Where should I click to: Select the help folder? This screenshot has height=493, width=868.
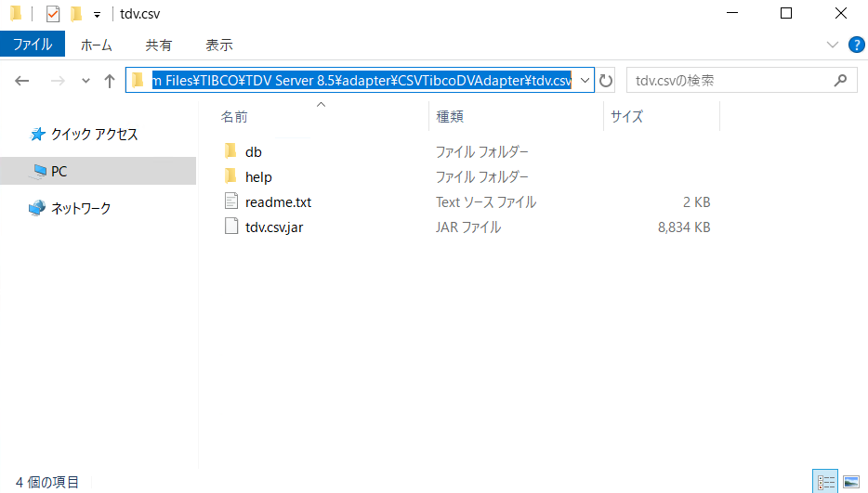coord(258,177)
